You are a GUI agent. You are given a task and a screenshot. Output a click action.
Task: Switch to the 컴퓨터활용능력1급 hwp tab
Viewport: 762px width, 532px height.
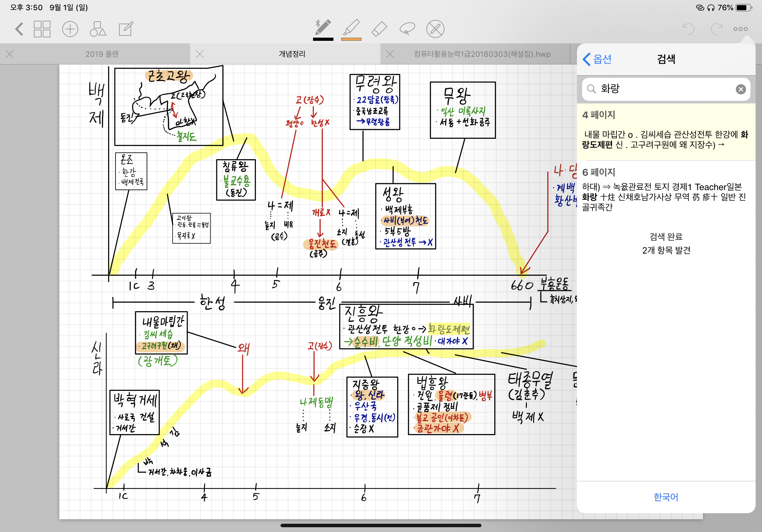tap(482, 54)
